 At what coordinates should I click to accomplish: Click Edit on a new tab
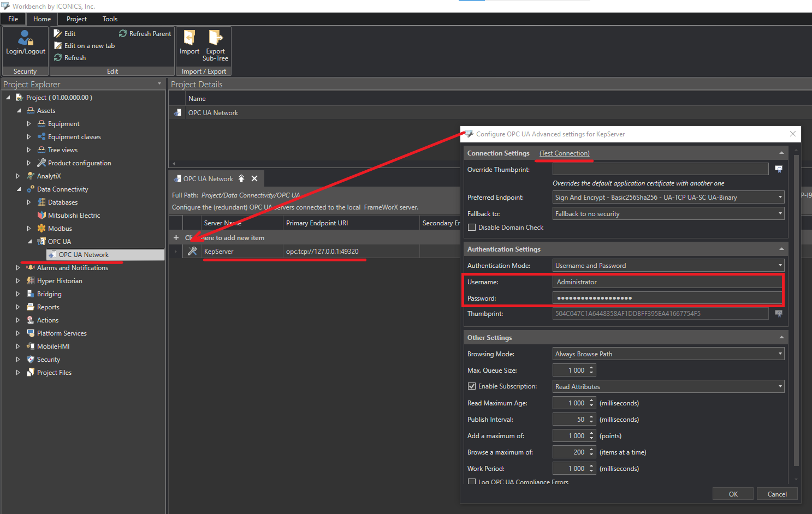[x=85, y=46]
